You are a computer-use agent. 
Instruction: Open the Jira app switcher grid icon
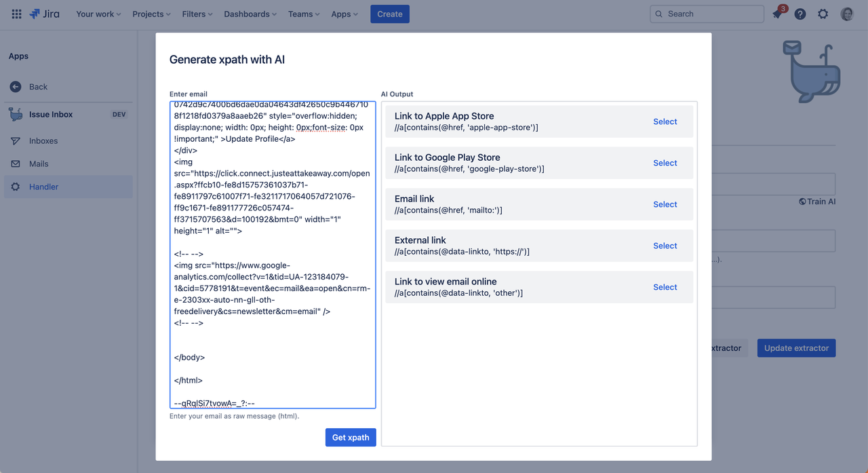[x=16, y=14]
